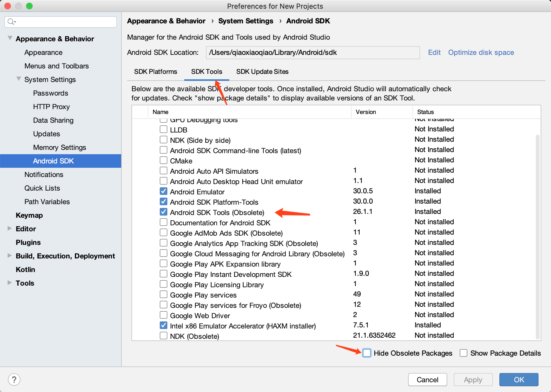Image resolution: width=551 pixels, height=392 pixels.
Task: Open the Kotlin settings
Action: click(25, 270)
